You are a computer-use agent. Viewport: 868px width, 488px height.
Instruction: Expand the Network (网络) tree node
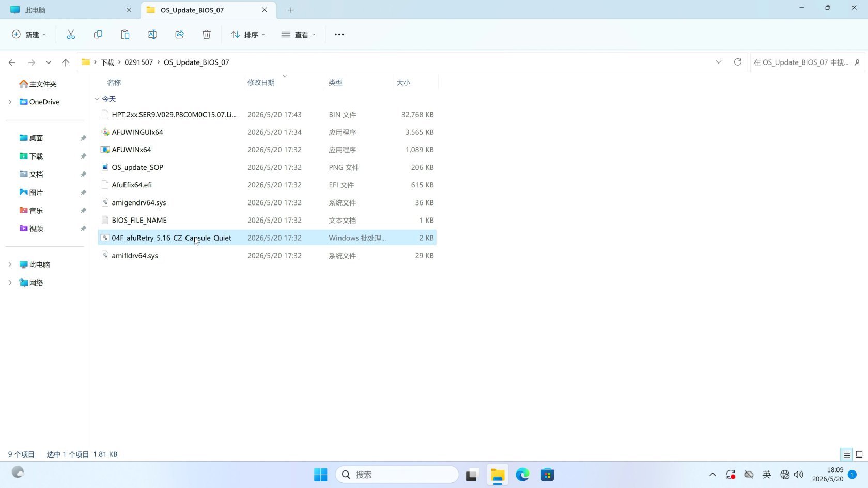click(x=10, y=282)
